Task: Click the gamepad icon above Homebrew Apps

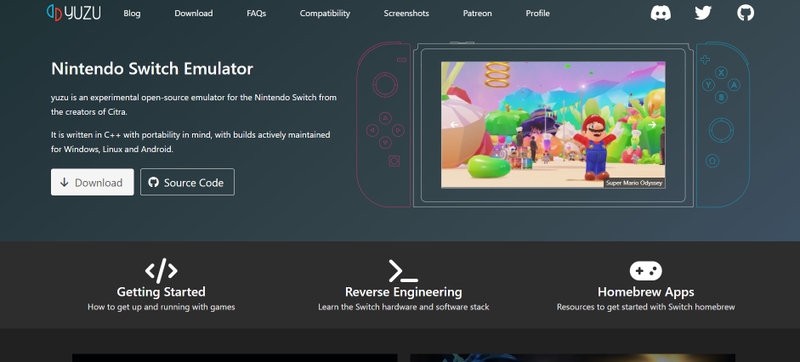Action: [x=645, y=271]
